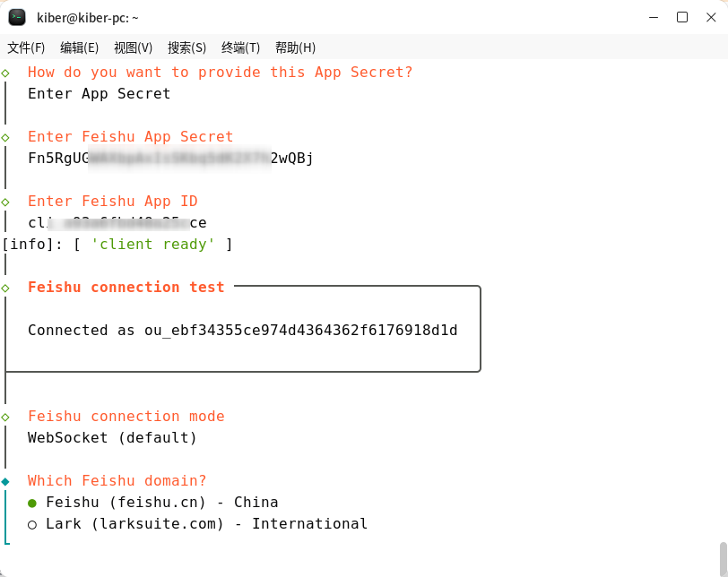Close the terminal window

point(710,17)
